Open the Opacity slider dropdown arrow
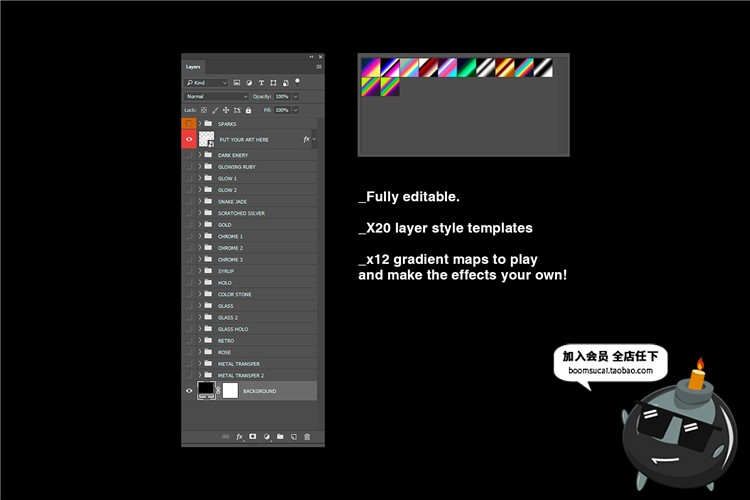This screenshot has width=750, height=500. pyautogui.click(x=295, y=96)
